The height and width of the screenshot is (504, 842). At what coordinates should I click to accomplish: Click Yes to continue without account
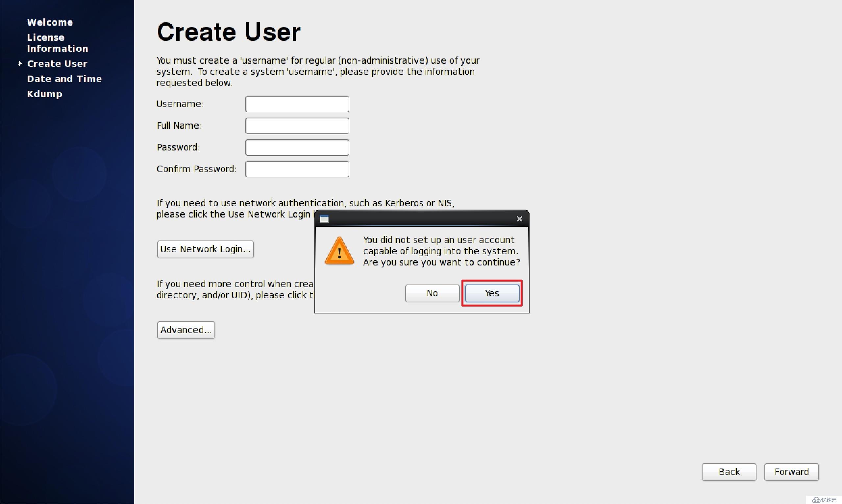492,293
